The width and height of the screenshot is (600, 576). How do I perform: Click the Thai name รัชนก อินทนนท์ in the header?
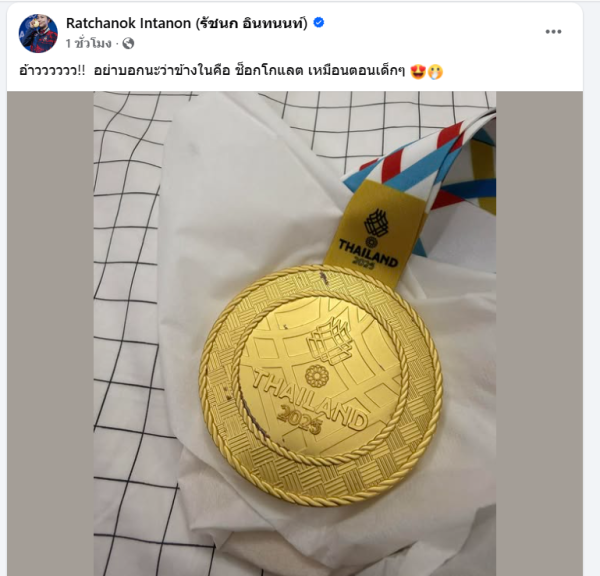coord(252,23)
